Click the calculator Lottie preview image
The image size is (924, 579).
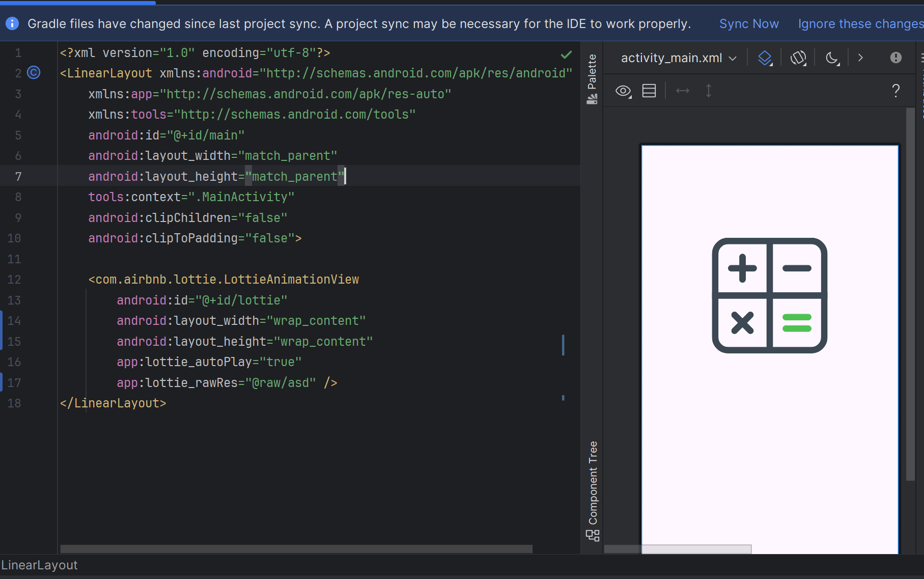[769, 295]
